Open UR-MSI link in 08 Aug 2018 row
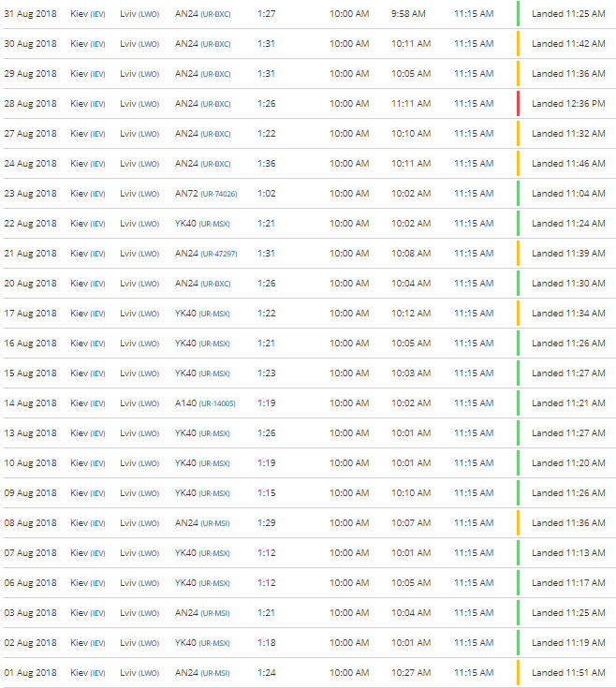The image size is (616, 688). (x=214, y=523)
